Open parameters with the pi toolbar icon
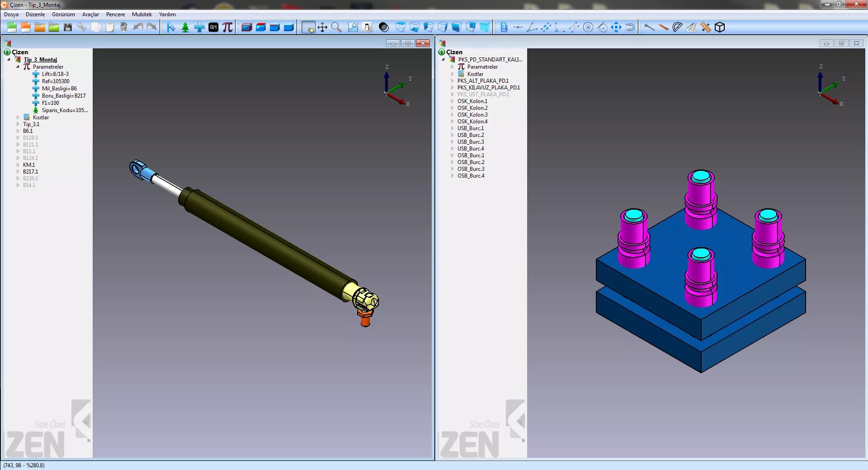 point(227,27)
